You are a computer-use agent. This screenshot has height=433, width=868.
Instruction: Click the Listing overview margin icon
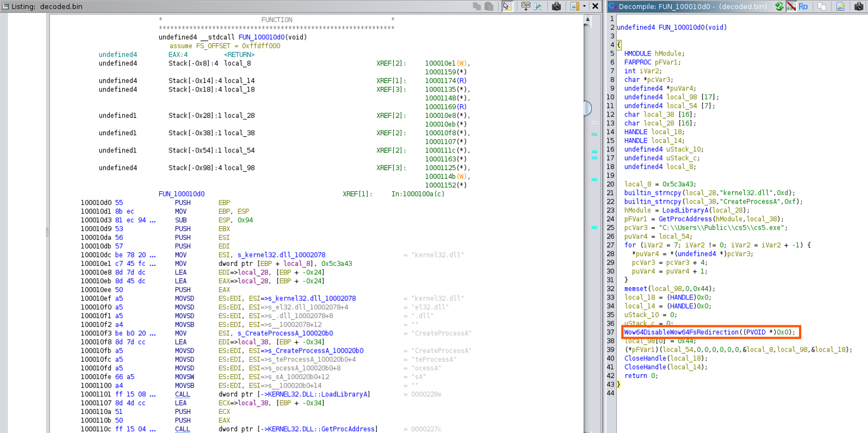coord(575,6)
